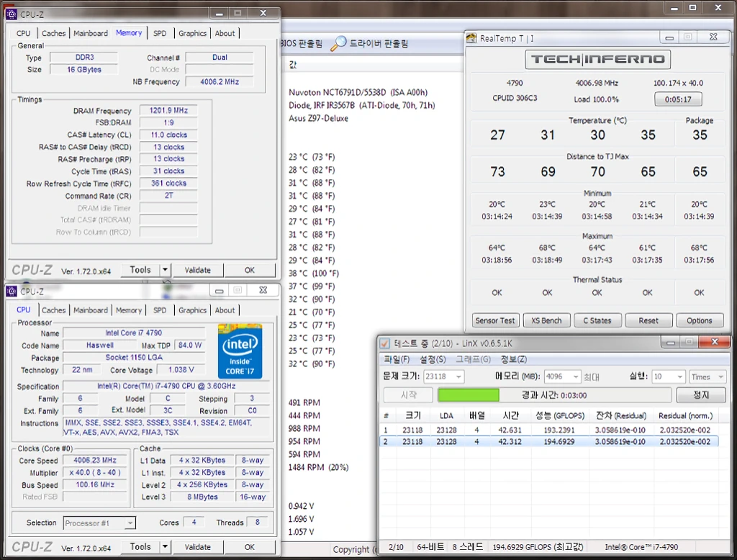Click the Asus Z97-Deluxe text
Viewport: 737px width, 560px height.
click(x=318, y=119)
